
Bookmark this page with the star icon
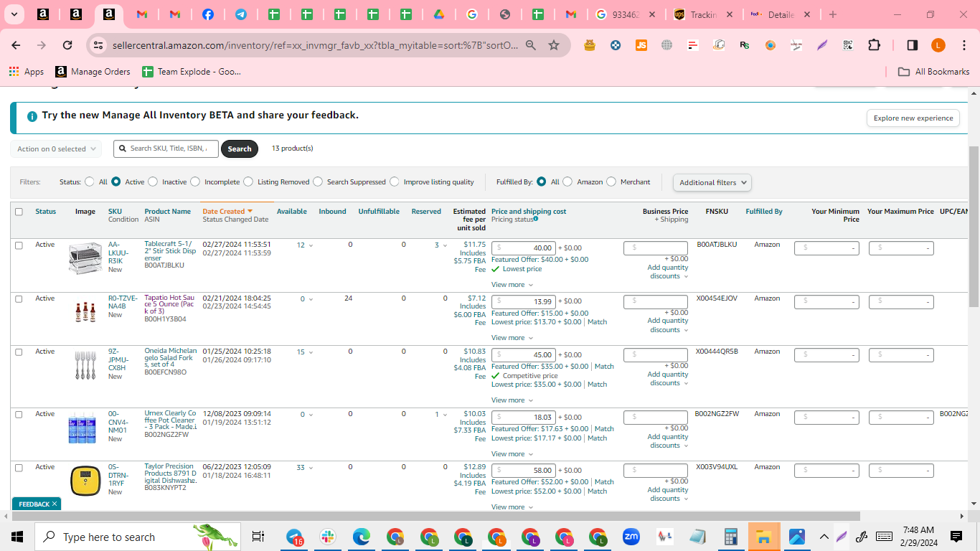tap(554, 45)
